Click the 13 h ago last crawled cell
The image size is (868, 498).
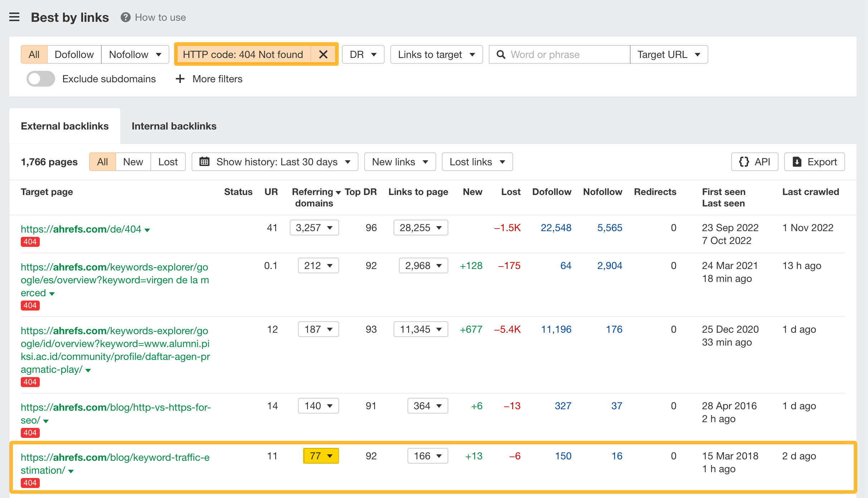click(802, 265)
